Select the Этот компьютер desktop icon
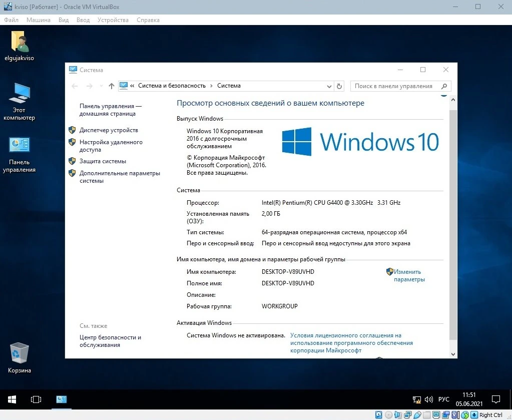 click(x=19, y=102)
